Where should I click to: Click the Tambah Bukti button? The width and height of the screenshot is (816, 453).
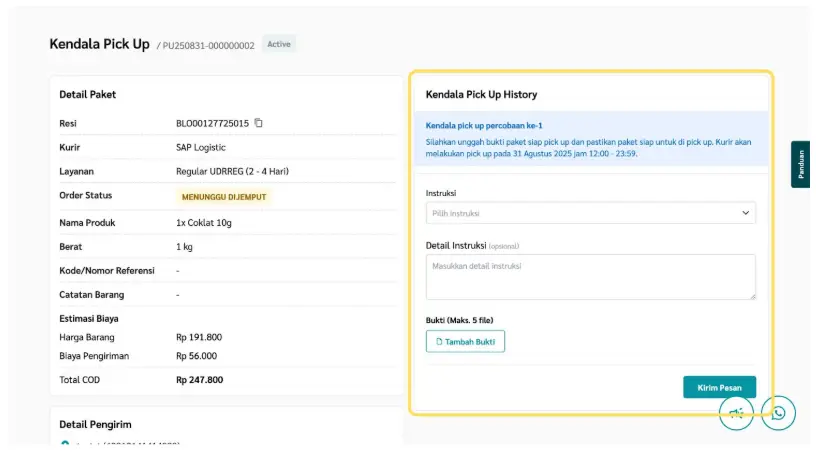click(x=465, y=341)
